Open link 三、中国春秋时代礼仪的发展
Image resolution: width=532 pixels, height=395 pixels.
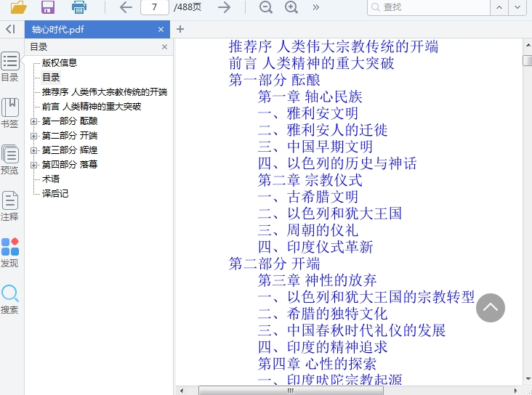(x=352, y=330)
